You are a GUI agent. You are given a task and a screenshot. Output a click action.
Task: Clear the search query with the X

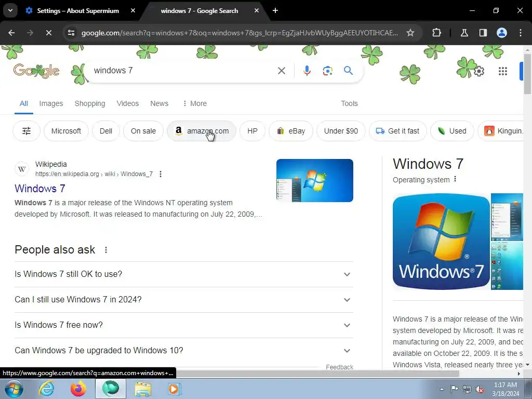281,71
